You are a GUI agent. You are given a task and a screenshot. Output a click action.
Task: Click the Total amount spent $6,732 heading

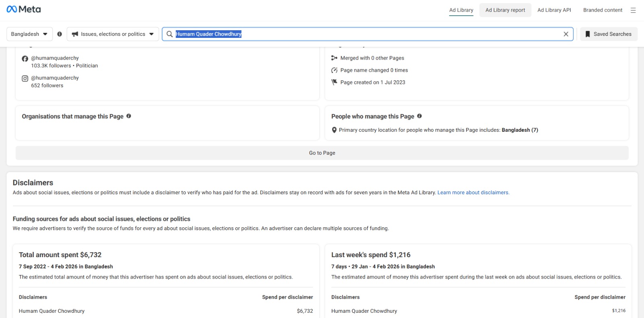[60, 255]
